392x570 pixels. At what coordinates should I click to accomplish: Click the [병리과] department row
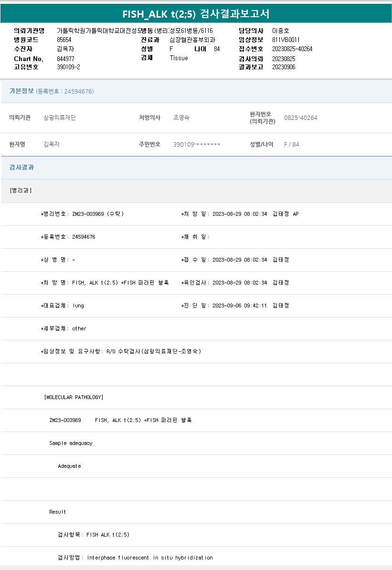pos(21,190)
